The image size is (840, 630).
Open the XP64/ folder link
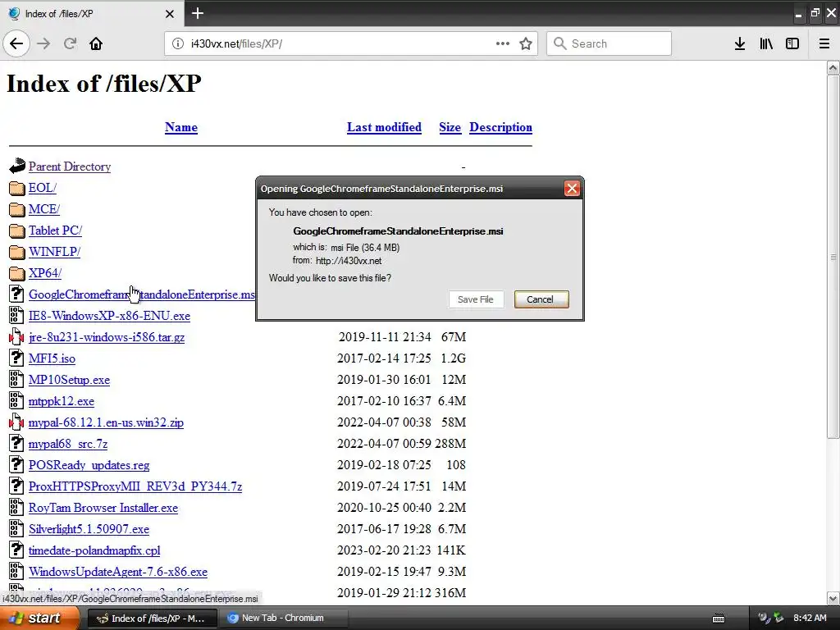[x=45, y=273]
